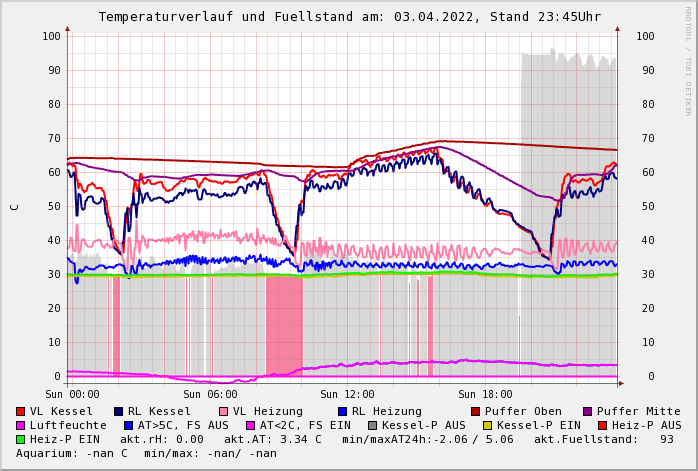
Task: Select the magenta AT<2C, FS EIN swatch
Action: coord(251,426)
